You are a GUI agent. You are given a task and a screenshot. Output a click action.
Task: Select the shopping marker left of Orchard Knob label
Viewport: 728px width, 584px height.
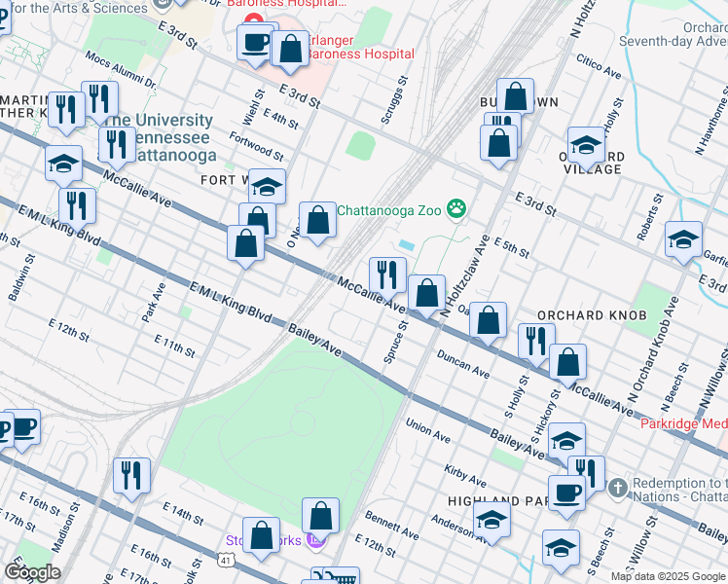coord(488,323)
